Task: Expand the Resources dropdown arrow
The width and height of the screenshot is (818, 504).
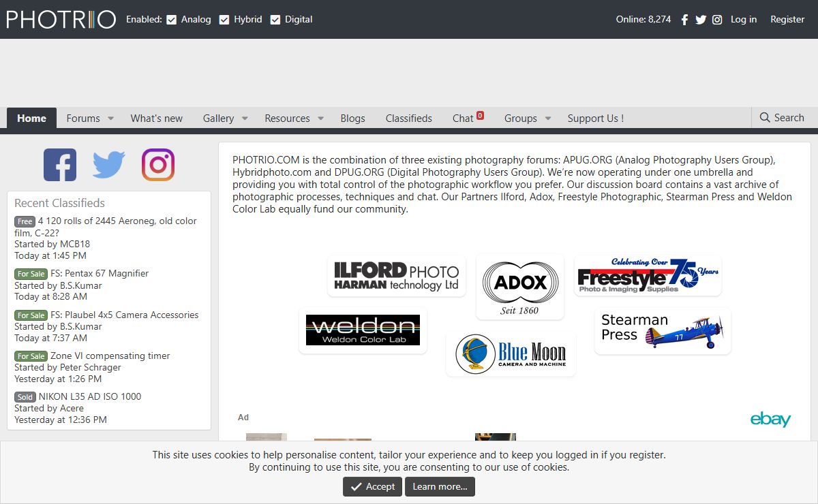Action: pyautogui.click(x=320, y=119)
